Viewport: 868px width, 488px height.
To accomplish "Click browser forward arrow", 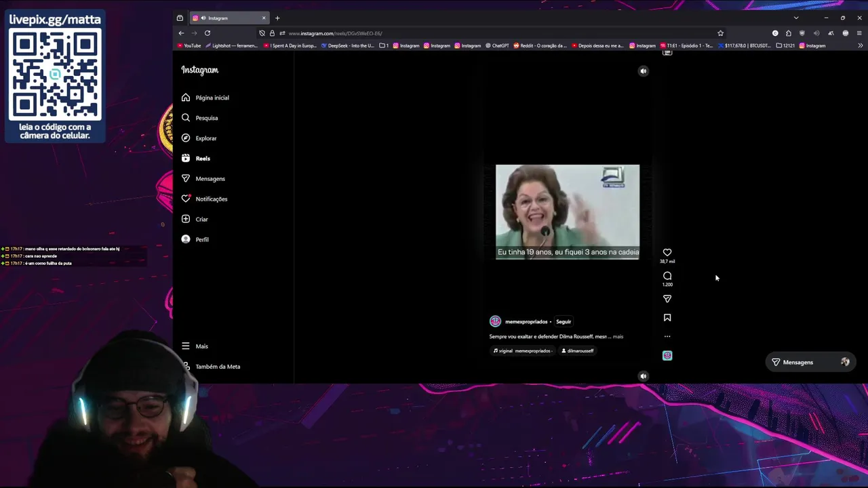I will point(194,33).
